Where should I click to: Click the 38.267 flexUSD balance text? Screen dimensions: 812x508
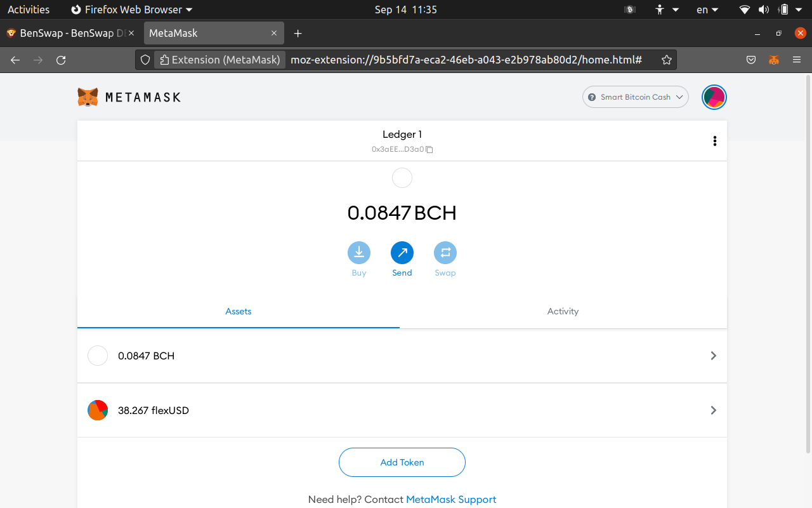pos(154,410)
